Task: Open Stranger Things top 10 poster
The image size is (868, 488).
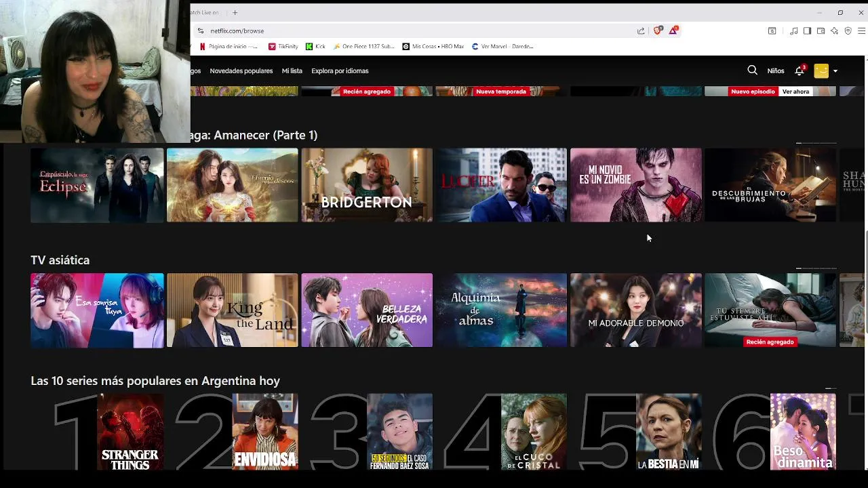Action: tap(130, 432)
